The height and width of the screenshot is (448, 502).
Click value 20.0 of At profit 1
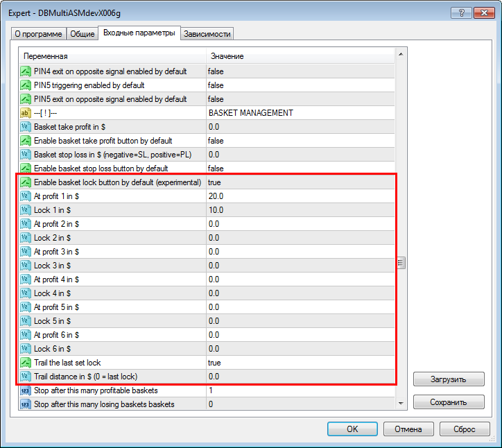(216, 196)
